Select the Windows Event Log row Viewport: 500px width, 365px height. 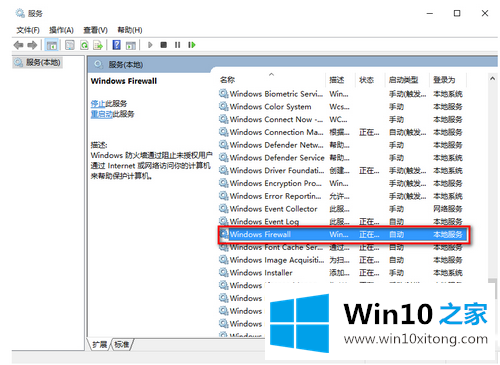(343, 221)
